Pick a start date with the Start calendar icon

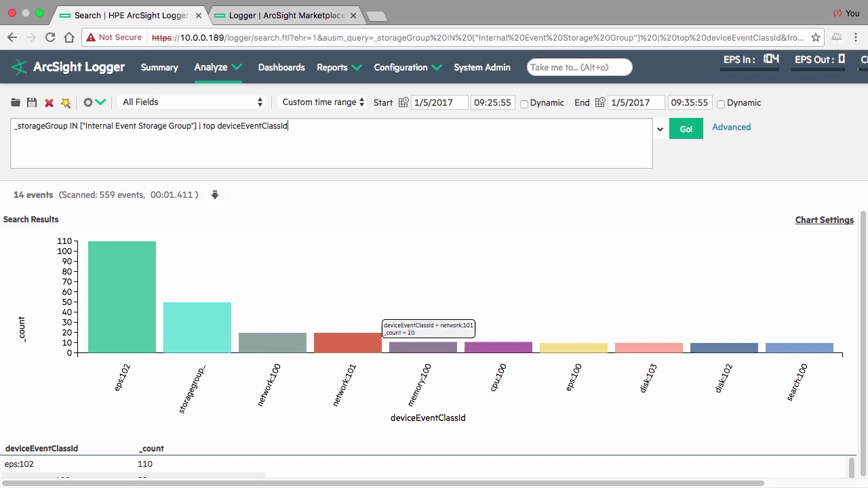tap(403, 102)
